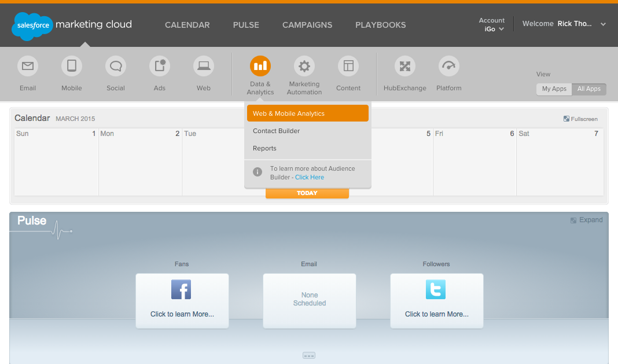This screenshot has height=364, width=618.
Task: Select Friday 6 calendar cell
Action: (474, 162)
